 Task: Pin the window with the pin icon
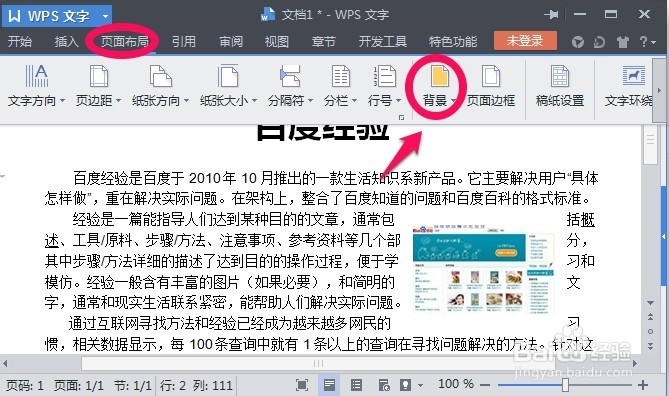coord(551,15)
